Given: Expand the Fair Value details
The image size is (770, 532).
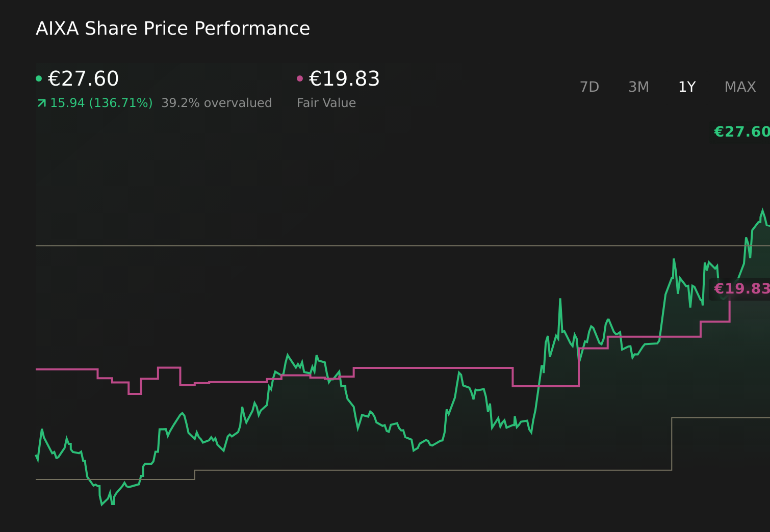Looking at the screenshot, I should (326, 102).
